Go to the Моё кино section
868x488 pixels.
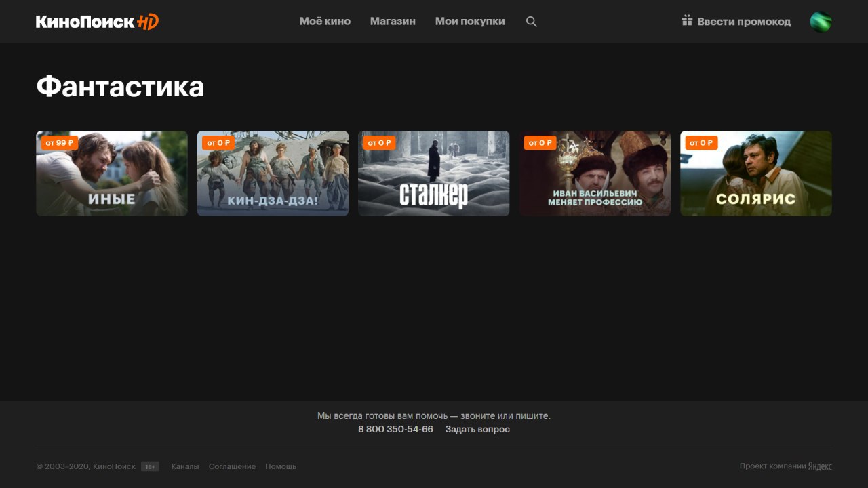325,22
